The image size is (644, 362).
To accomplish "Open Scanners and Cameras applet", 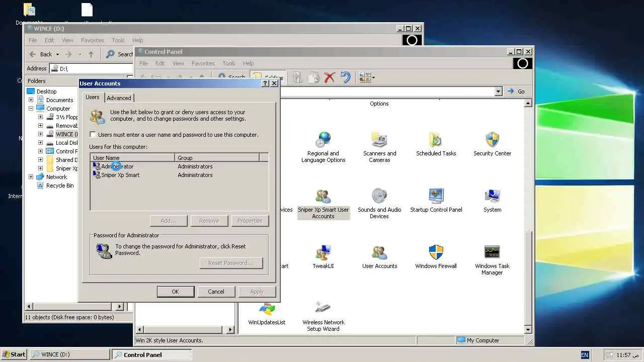I will click(x=379, y=147).
